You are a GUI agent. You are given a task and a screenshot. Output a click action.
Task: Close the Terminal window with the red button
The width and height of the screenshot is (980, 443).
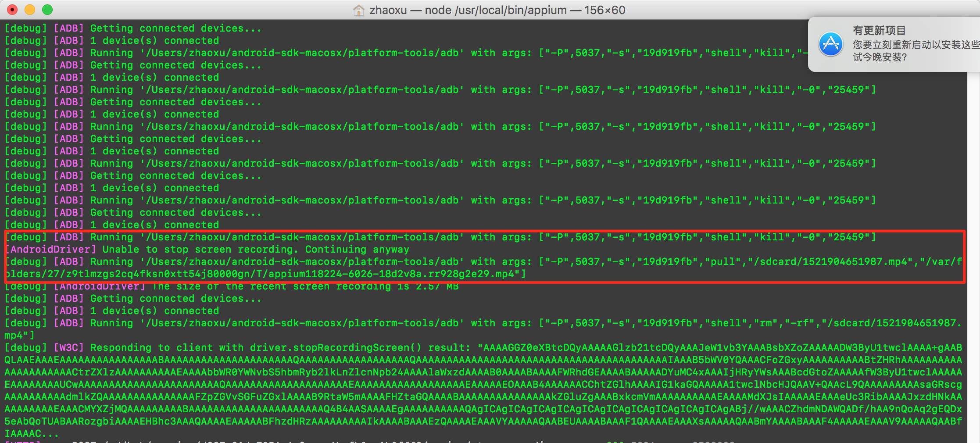tap(12, 10)
